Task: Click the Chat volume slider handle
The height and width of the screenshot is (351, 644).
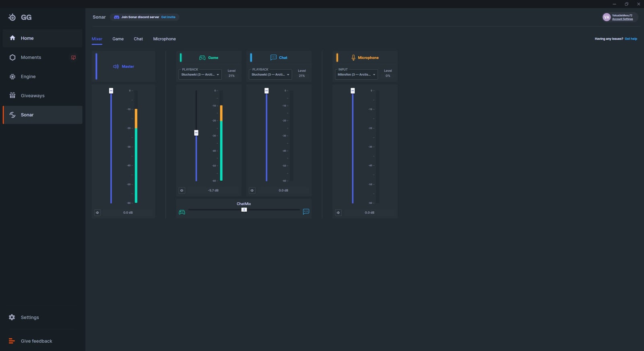Action: 266,91
